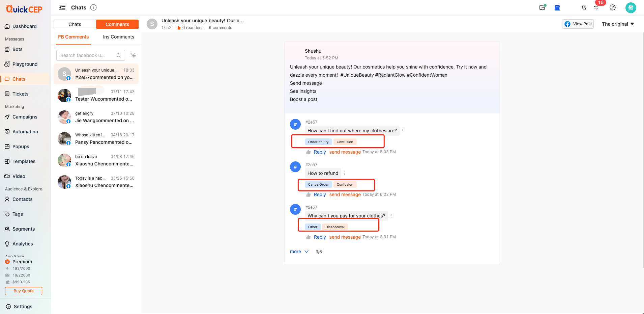Switch to the Ins Comments tab
Viewport: 644px width, 314px height.
point(118,37)
